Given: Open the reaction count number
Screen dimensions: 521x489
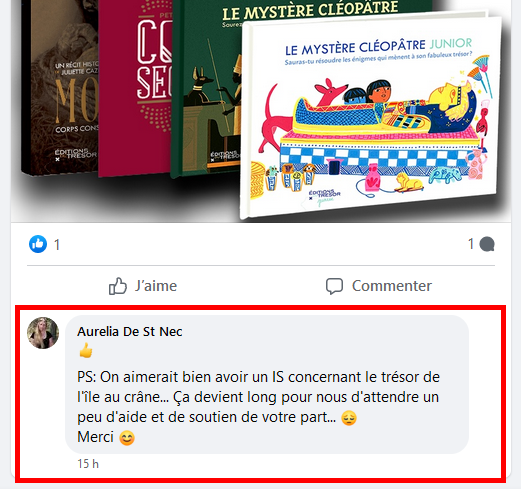Looking at the screenshot, I should point(57,245).
